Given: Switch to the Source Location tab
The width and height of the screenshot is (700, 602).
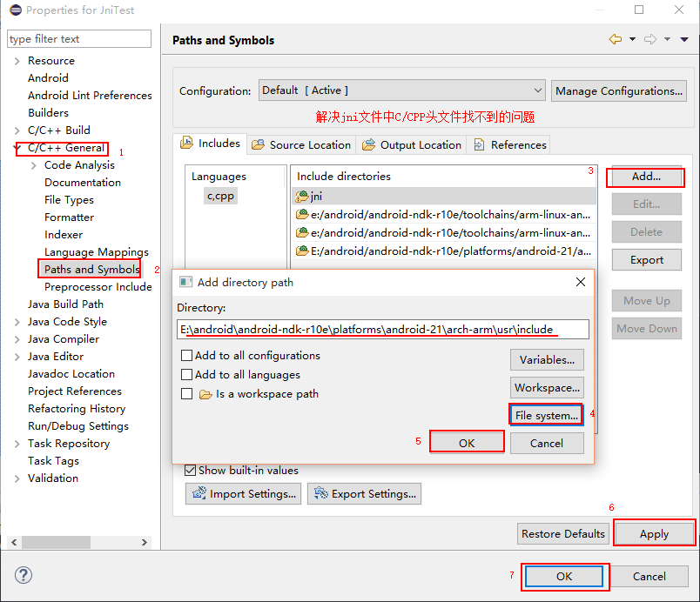Looking at the screenshot, I should [x=301, y=145].
